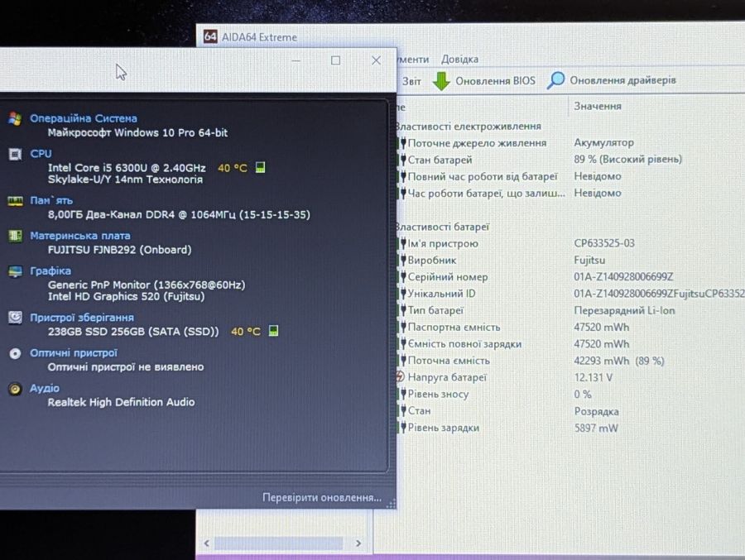The image size is (745, 560).
Task: Open the Графіка section link
Action: tap(50, 270)
